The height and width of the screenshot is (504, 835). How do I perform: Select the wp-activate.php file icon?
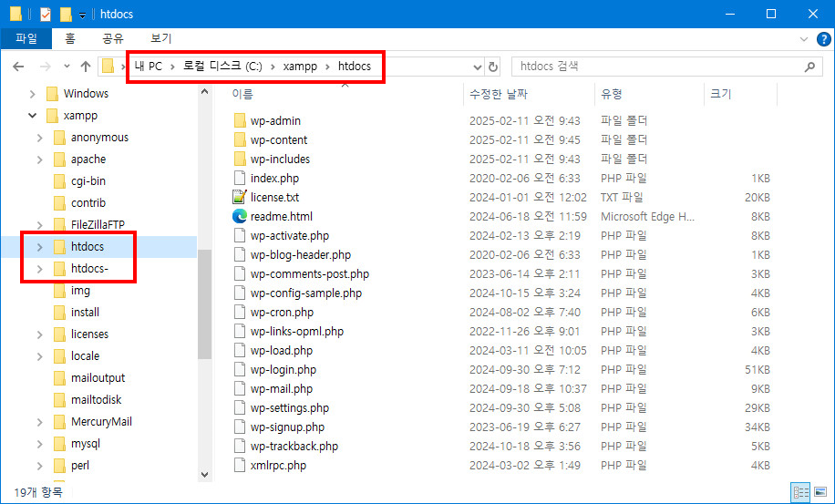pyautogui.click(x=240, y=236)
